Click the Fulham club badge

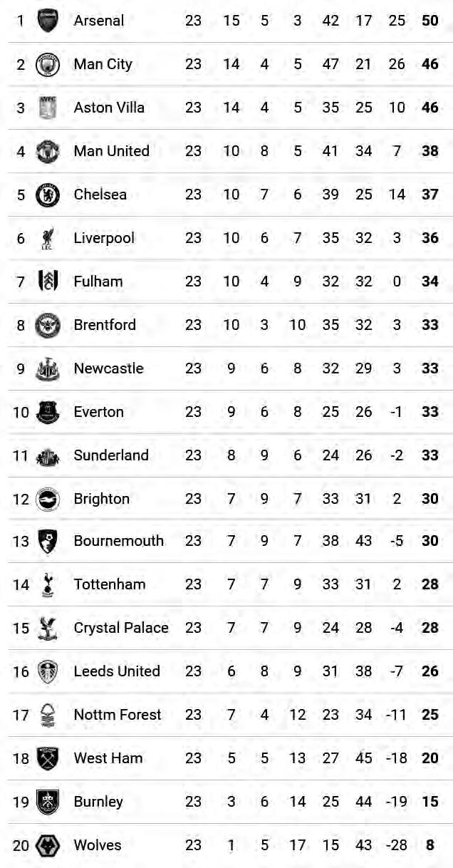click(x=48, y=281)
